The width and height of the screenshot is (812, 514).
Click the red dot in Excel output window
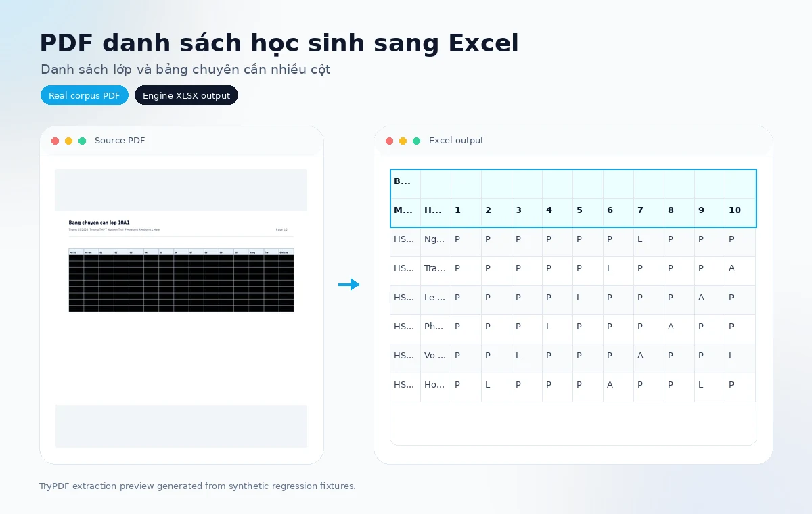[389, 141]
